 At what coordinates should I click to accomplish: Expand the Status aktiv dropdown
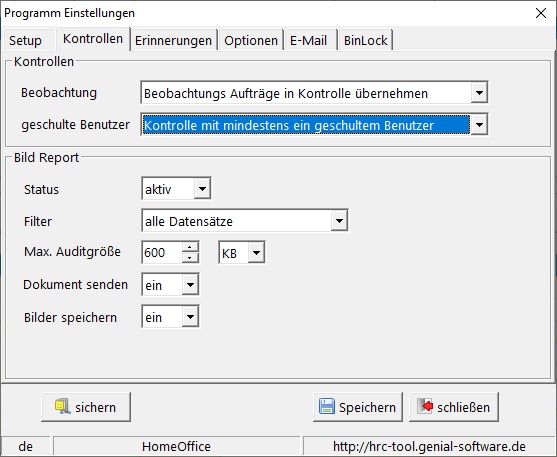[202, 188]
